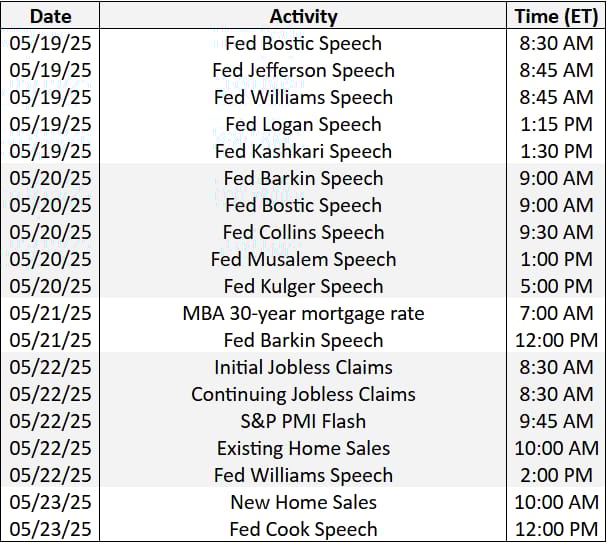The height and width of the screenshot is (543, 607).
Task: Click the Time (ET) column header
Action: click(556, 16)
